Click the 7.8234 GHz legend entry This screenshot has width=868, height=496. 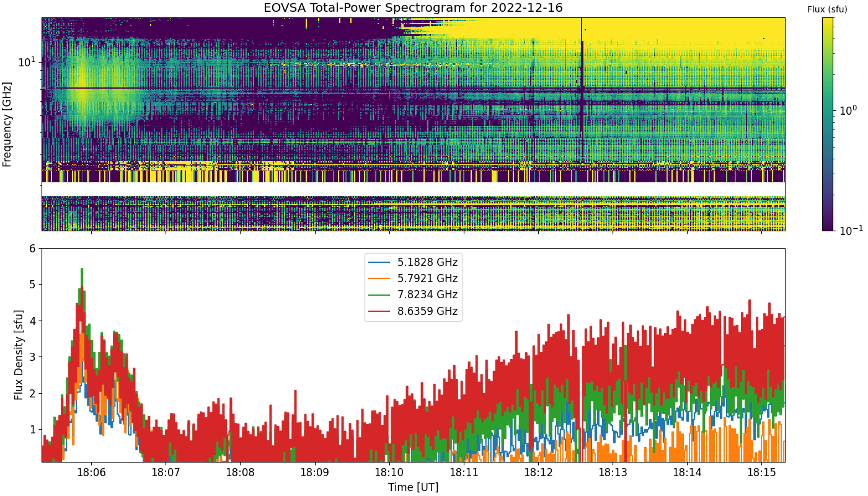tap(414, 294)
